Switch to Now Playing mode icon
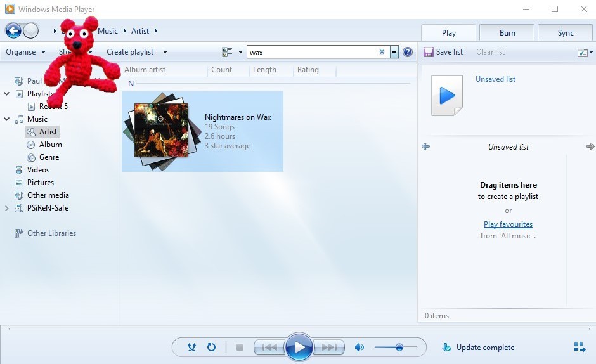 580,347
